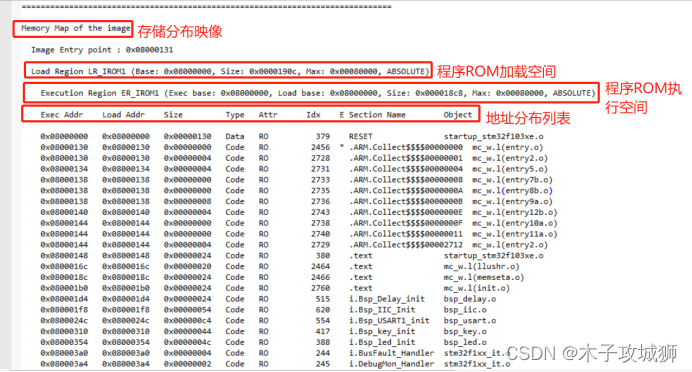Image resolution: width=692 pixels, height=372 pixels.
Task: Select Idx value 379
Action: tap(323, 136)
